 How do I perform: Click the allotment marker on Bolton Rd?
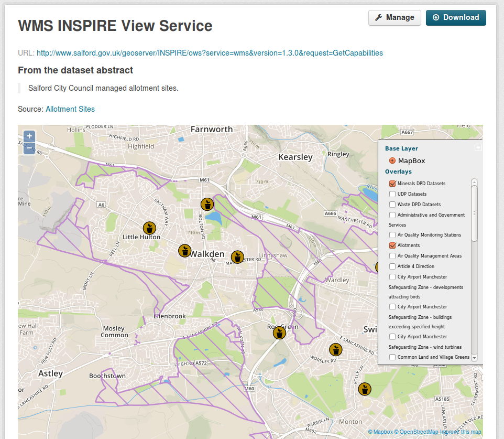[x=207, y=204]
